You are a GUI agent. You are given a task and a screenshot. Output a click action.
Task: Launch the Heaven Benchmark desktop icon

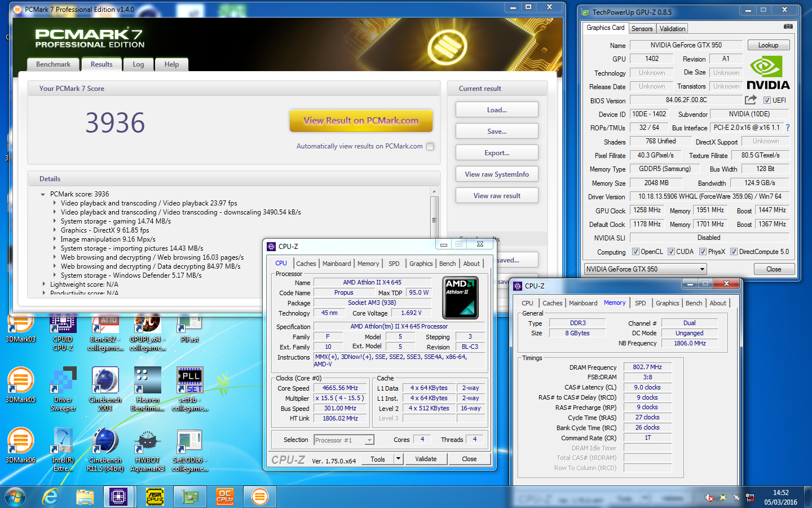[147, 389]
